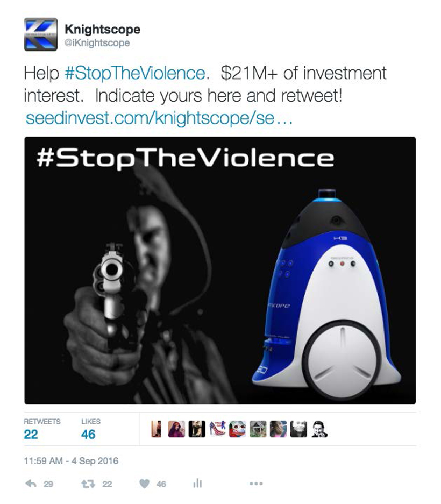
Task: Click the #StopTheViolence hashtag in tweet text
Action: pos(135,73)
